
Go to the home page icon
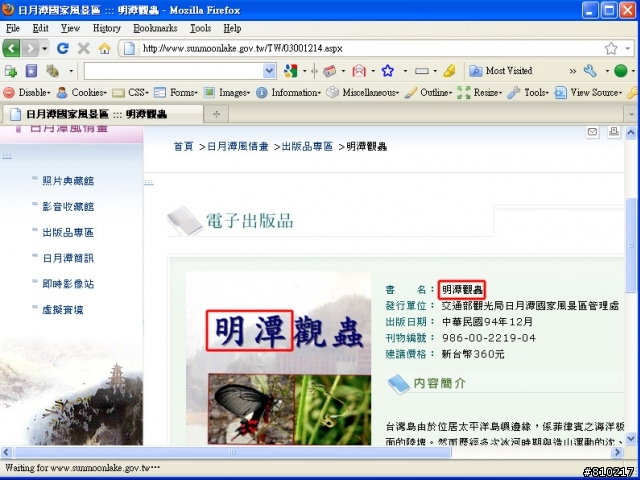click(104, 49)
